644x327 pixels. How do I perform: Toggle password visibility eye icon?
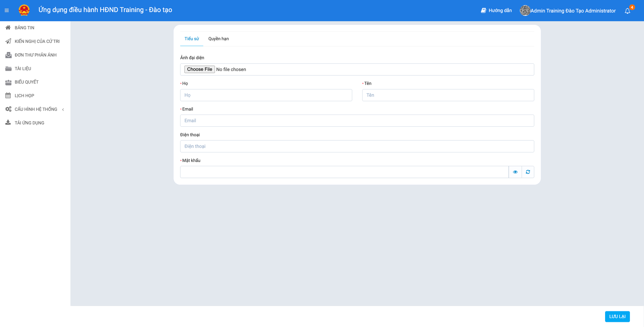coord(515,172)
